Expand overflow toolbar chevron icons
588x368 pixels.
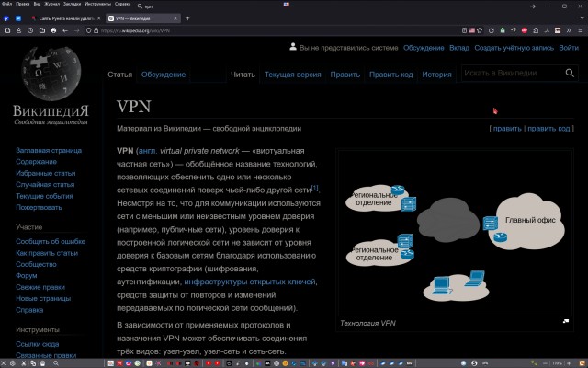569,30
